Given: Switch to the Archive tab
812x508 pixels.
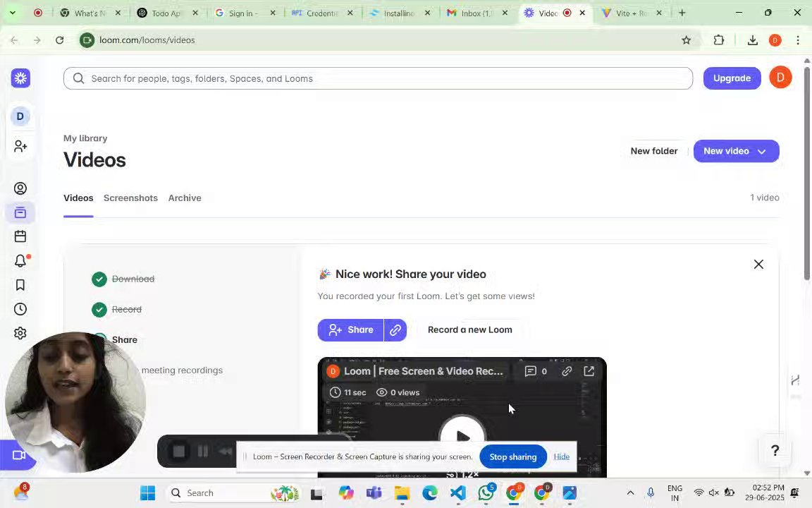Looking at the screenshot, I should (185, 198).
